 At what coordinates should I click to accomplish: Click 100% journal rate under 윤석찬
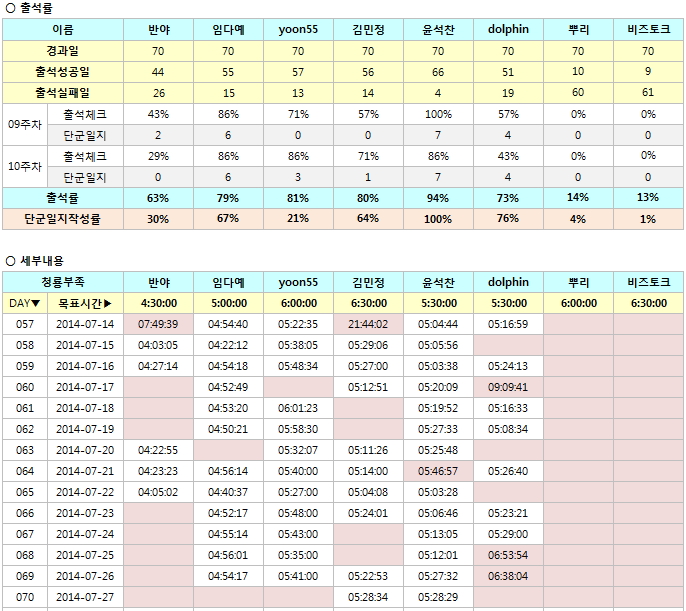click(438, 219)
